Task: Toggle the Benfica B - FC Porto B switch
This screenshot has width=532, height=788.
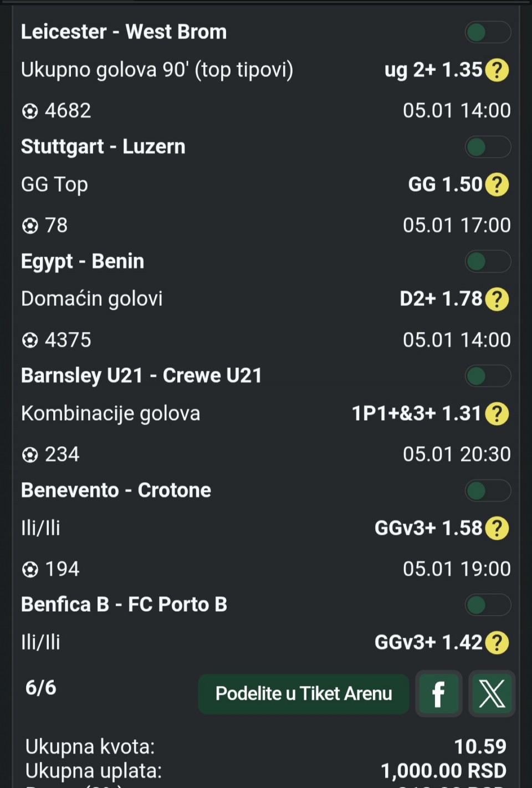Action: click(487, 605)
